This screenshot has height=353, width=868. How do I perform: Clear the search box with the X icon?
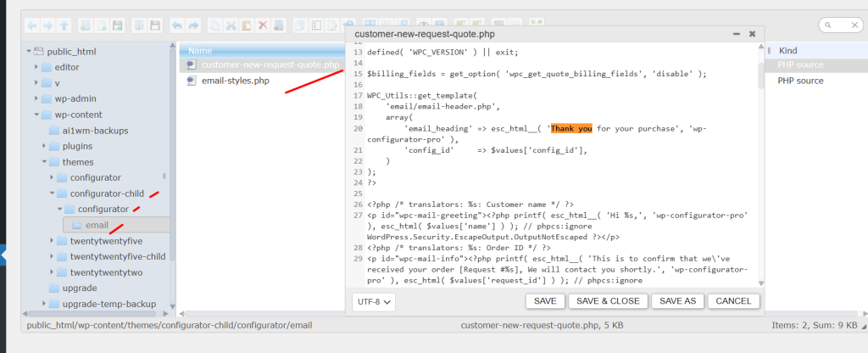(854, 25)
